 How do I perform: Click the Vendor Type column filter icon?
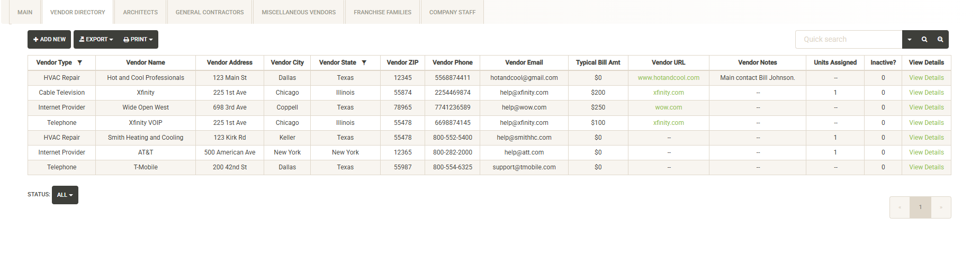(79, 62)
